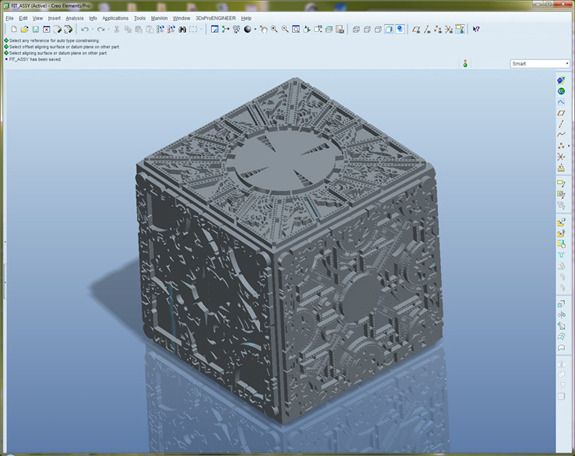
Task: Toggle datum axes display
Action: click(x=427, y=29)
